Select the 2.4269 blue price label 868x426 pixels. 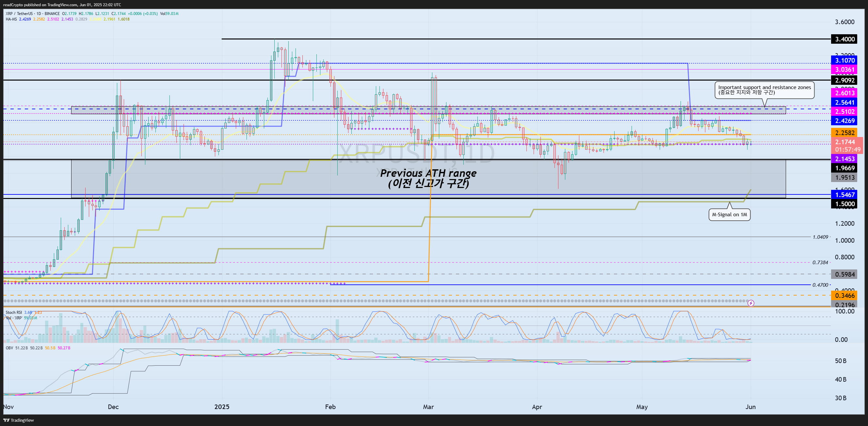click(x=845, y=120)
